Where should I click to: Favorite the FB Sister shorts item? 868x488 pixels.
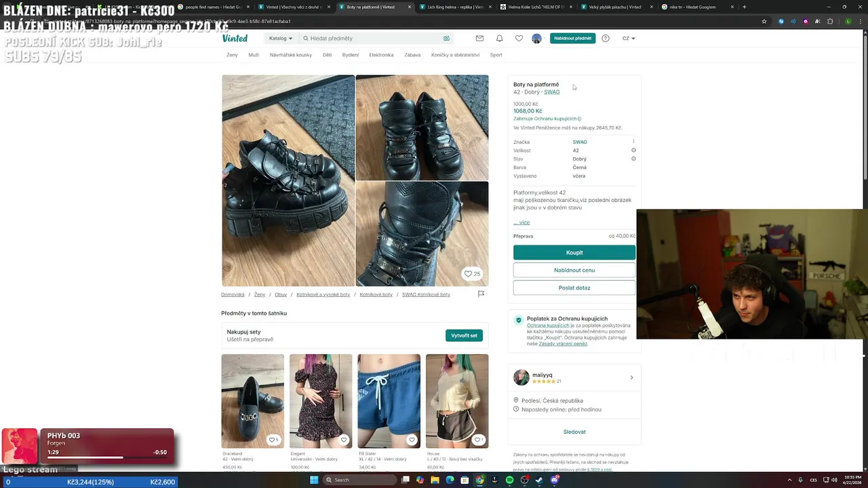[x=412, y=440]
